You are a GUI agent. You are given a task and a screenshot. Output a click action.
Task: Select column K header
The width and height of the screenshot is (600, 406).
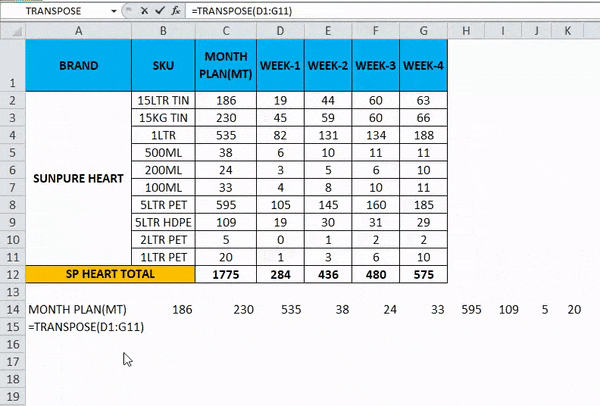[567, 31]
